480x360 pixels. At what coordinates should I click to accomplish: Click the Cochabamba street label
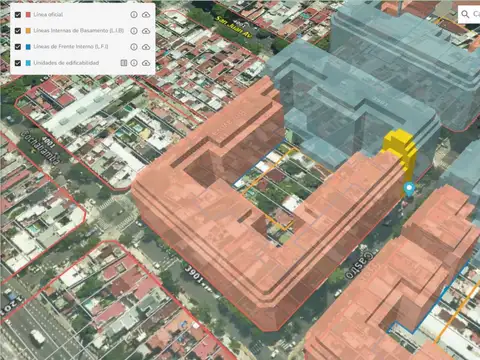(40, 147)
